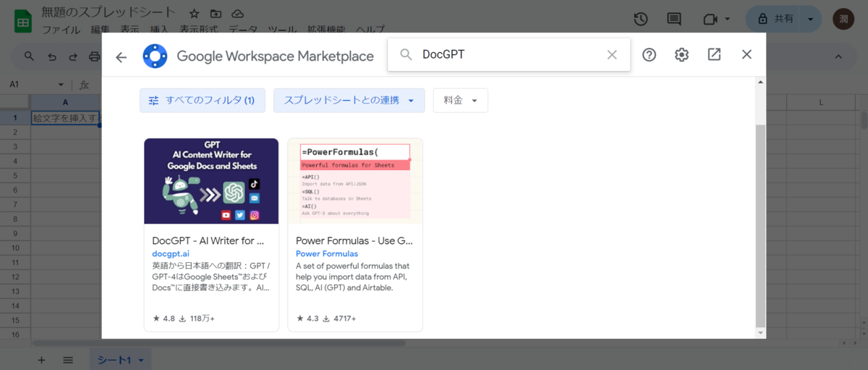
Task: Expand the 料金 pricing dropdown
Action: click(461, 101)
